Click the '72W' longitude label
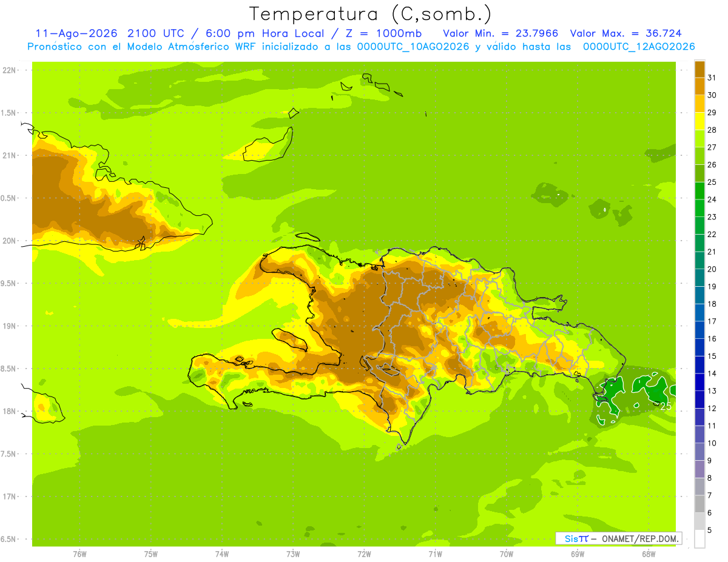 (x=364, y=554)
